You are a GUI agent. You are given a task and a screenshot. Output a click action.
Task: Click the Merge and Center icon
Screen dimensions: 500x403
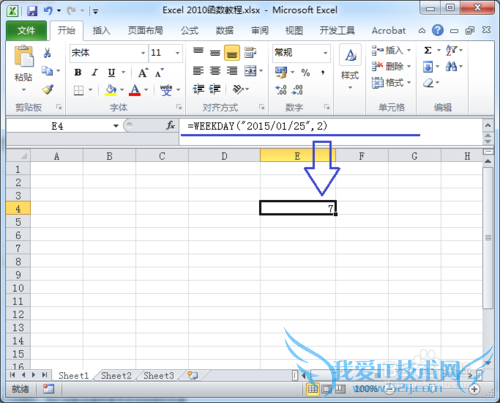(x=250, y=71)
